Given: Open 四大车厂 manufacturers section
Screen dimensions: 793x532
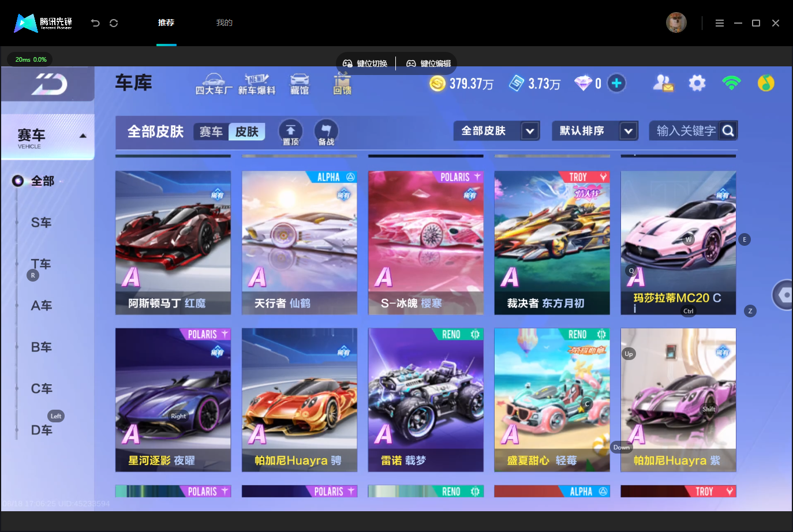Looking at the screenshot, I should 214,84.
